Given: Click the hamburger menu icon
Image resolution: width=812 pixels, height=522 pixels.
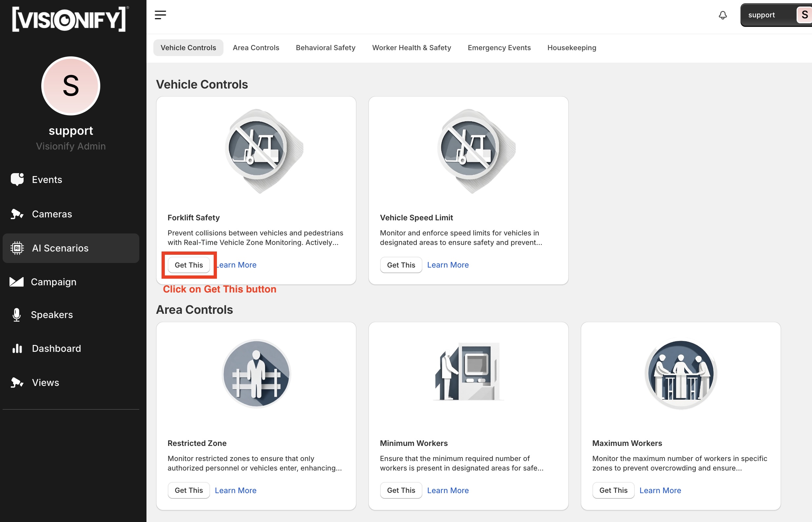Looking at the screenshot, I should coord(160,14).
